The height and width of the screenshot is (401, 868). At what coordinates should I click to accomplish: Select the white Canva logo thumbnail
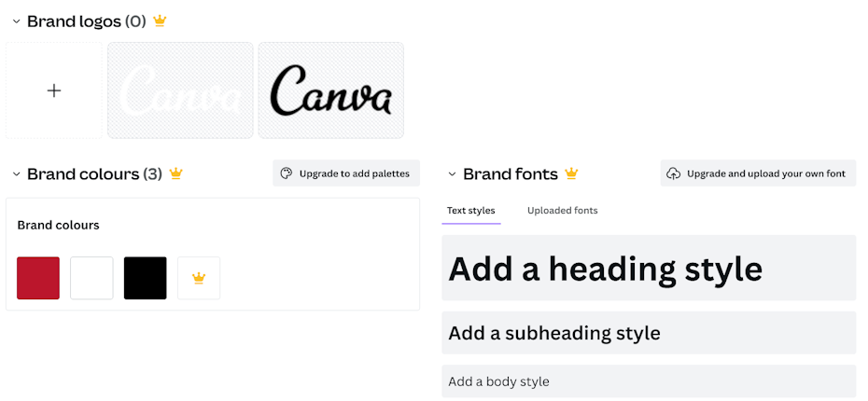pyautogui.click(x=180, y=90)
